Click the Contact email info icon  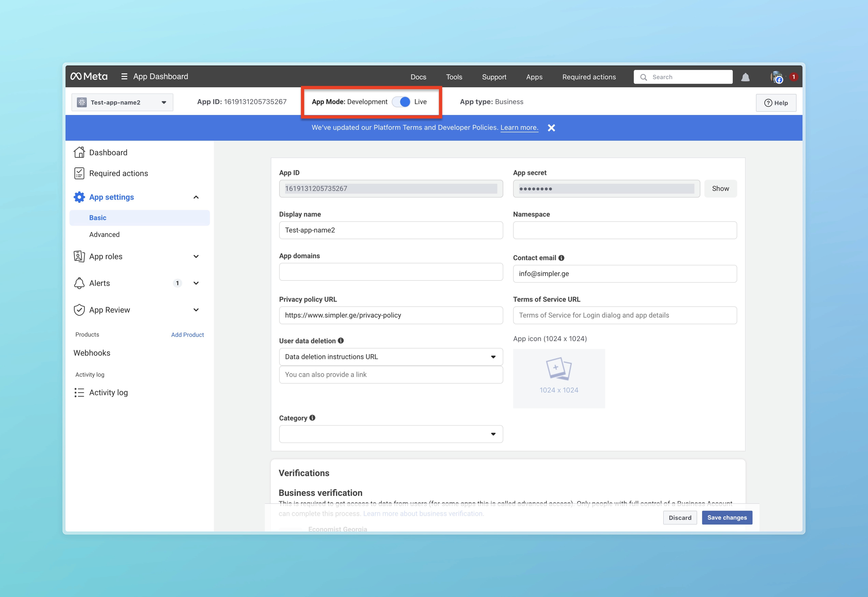click(x=561, y=258)
